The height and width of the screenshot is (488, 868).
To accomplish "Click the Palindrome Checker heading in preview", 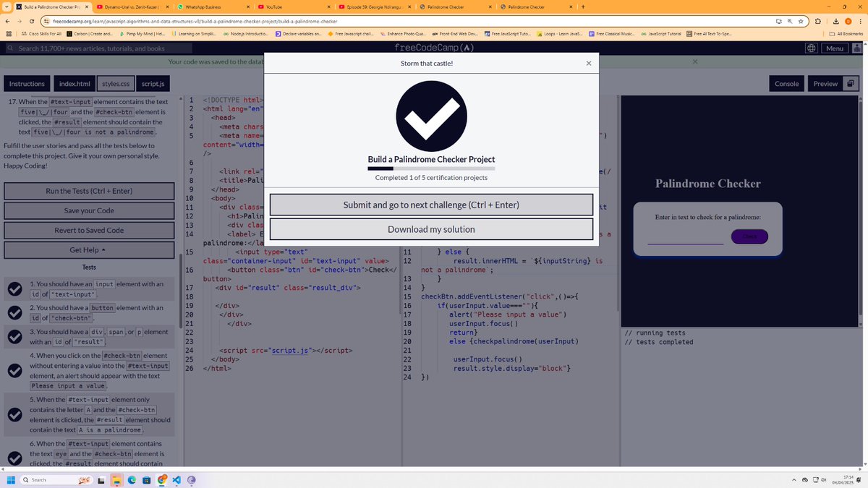I will click(x=707, y=184).
